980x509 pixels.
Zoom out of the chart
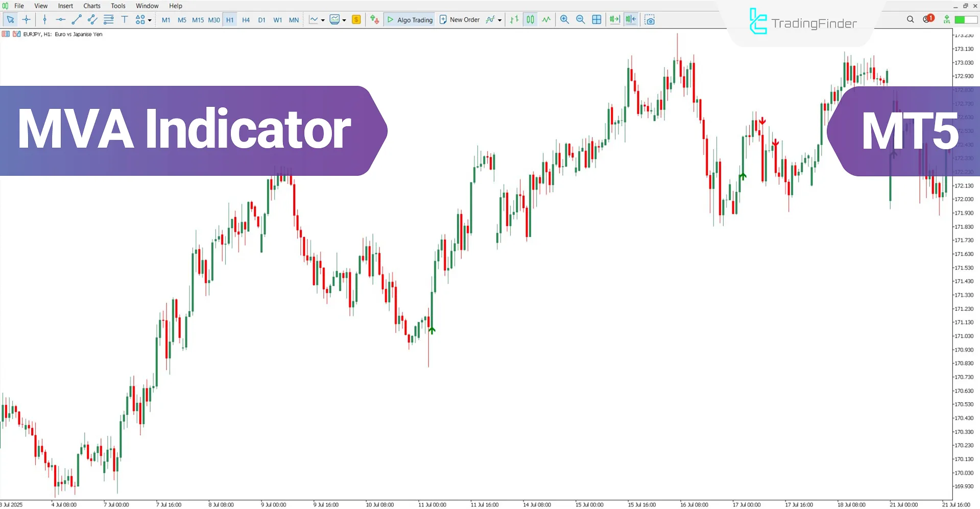[x=580, y=20]
